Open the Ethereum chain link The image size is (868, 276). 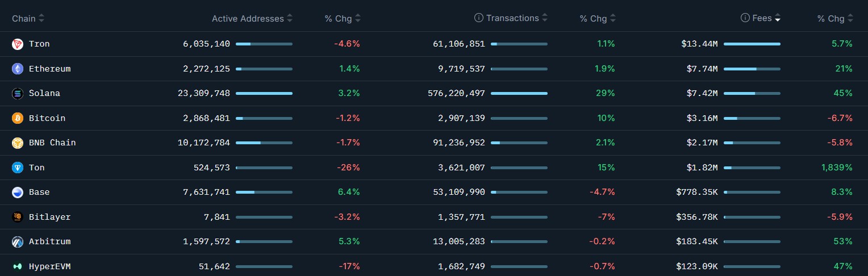(49, 69)
